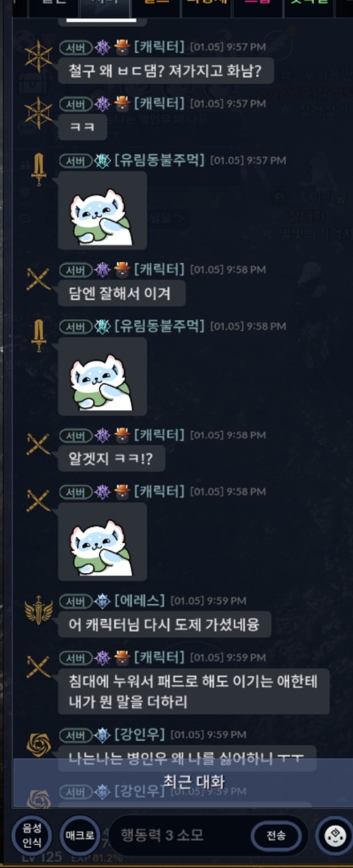The height and width of the screenshot is (868, 353).
Task: Open [강인우] username above 나는나는 병인우 message
Action: [140, 734]
